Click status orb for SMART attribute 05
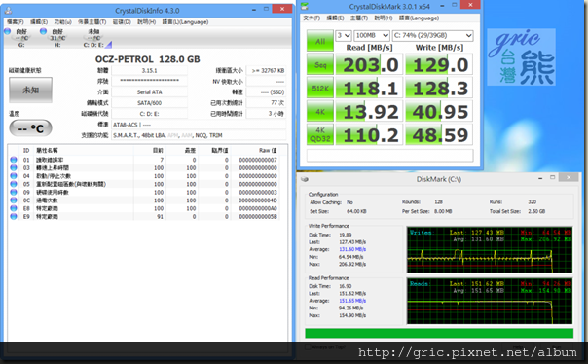Screen dimensions: 588x364 (14, 184)
